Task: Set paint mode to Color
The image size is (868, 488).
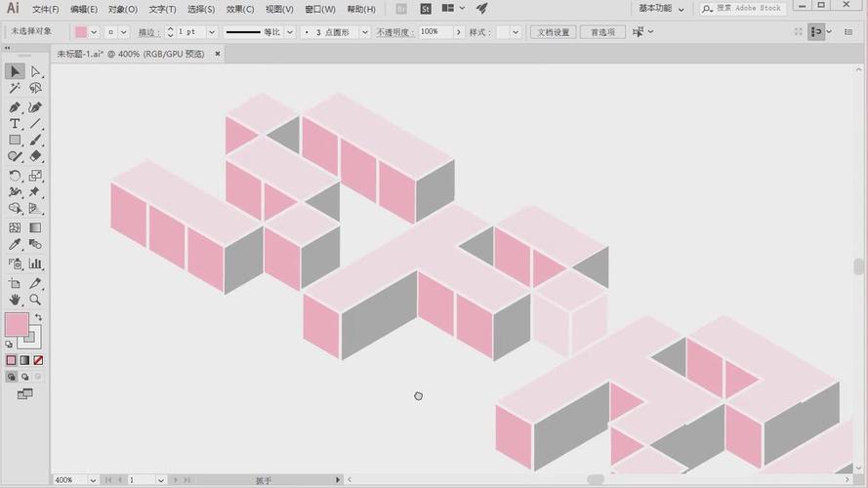Action: (x=11, y=360)
